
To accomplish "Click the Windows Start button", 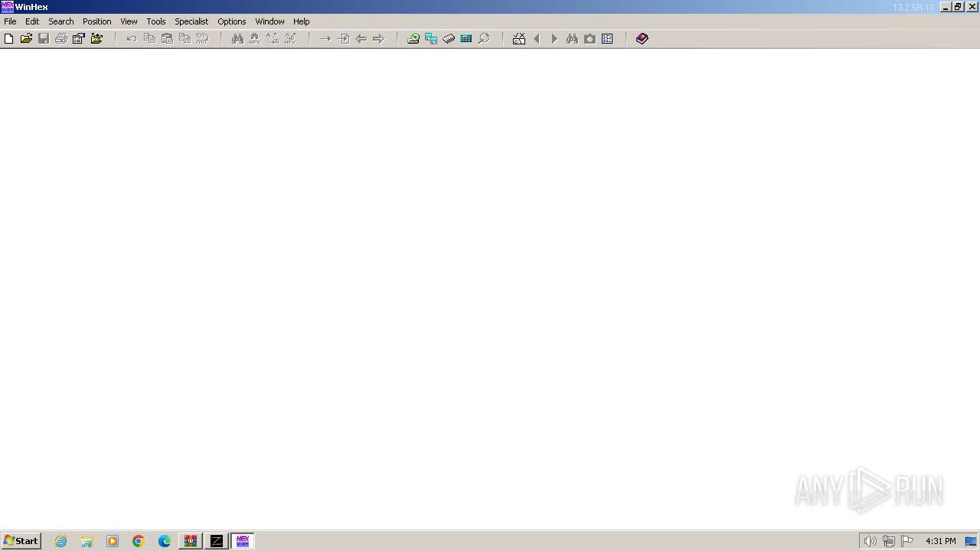I will (21, 541).
